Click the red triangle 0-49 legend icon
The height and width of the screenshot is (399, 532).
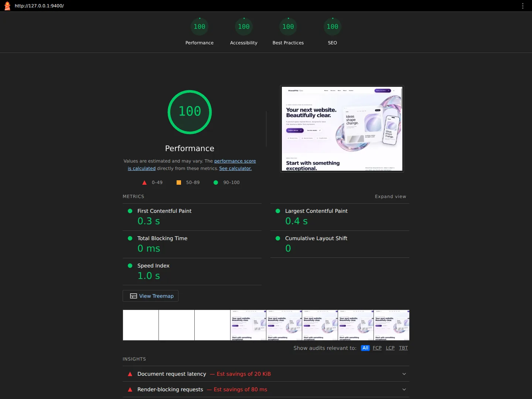click(x=144, y=183)
